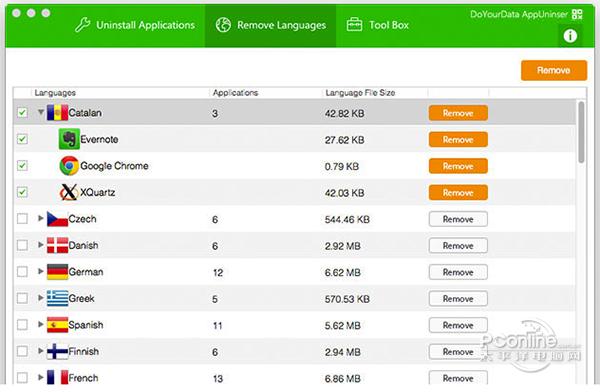Viewport: 600px width, 392px height.
Task: Click the Applications column header
Action: tap(235, 93)
